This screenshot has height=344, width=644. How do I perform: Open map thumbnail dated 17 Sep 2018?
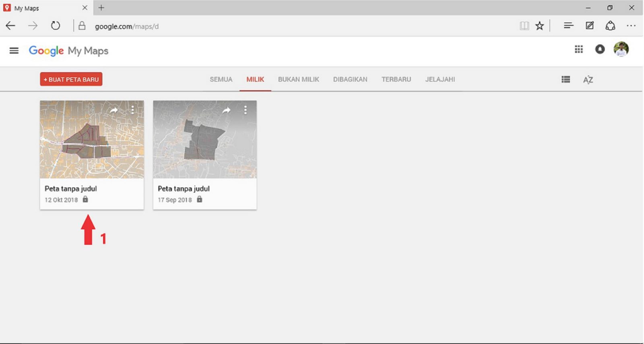(x=205, y=139)
